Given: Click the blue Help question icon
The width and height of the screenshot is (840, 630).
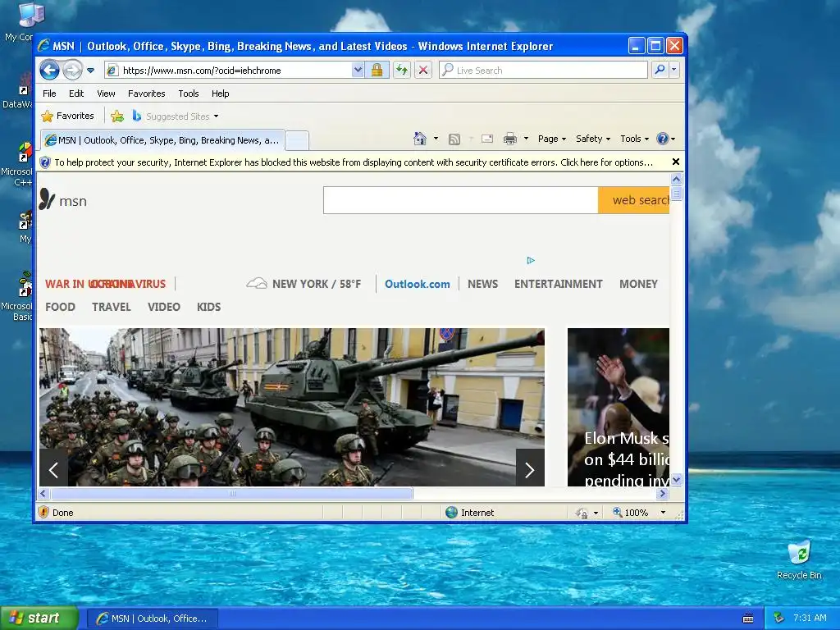Looking at the screenshot, I should coord(663,139).
